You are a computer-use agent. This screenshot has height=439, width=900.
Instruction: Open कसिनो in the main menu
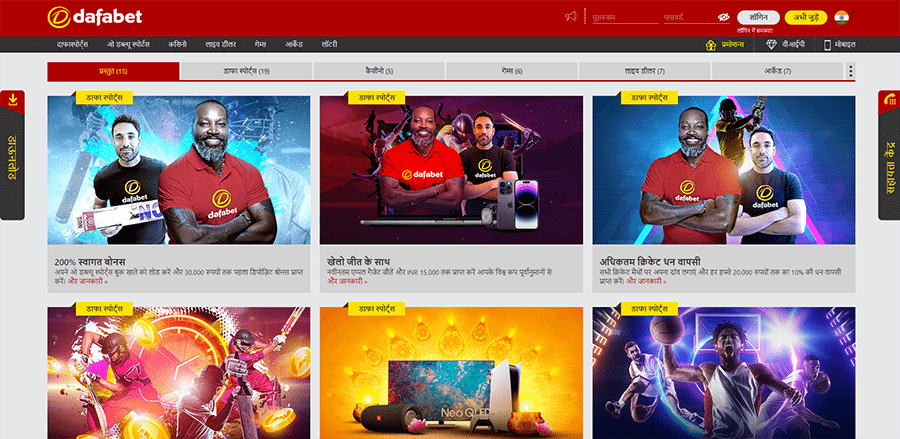pos(177,44)
